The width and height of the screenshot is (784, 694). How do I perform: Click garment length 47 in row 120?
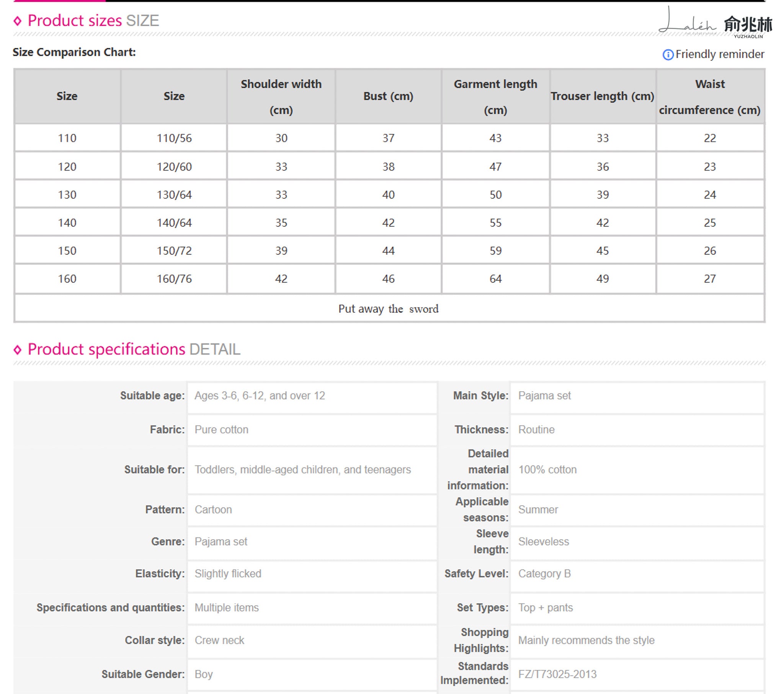tap(495, 167)
